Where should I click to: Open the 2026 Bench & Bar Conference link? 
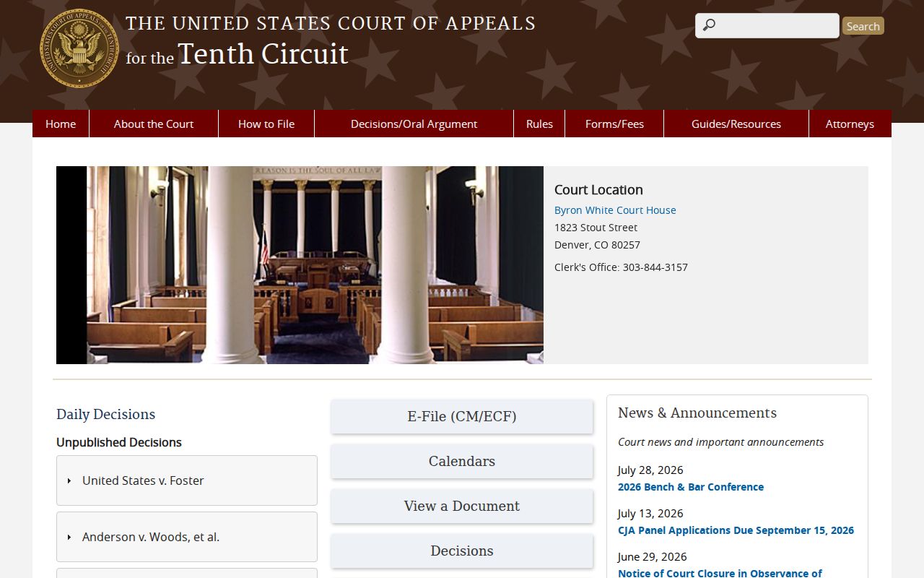tap(691, 487)
